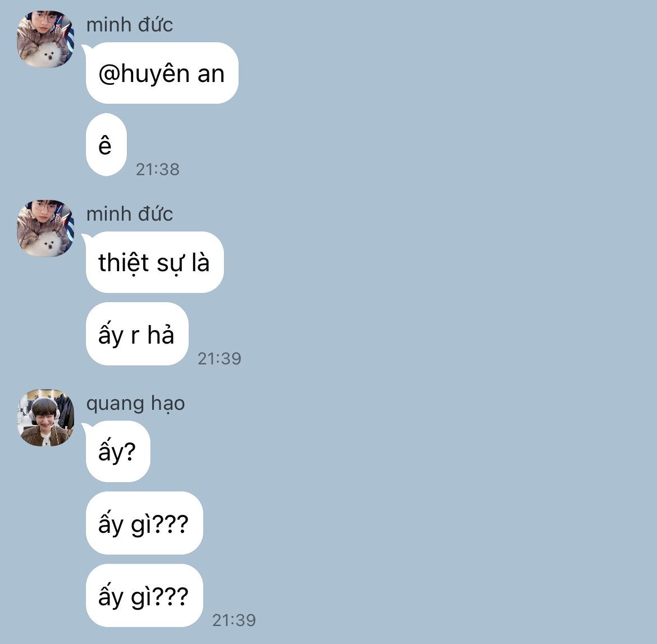Tap the 21:38 timestamp
Viewport: 657px width, 644px height.
point(158,169)
